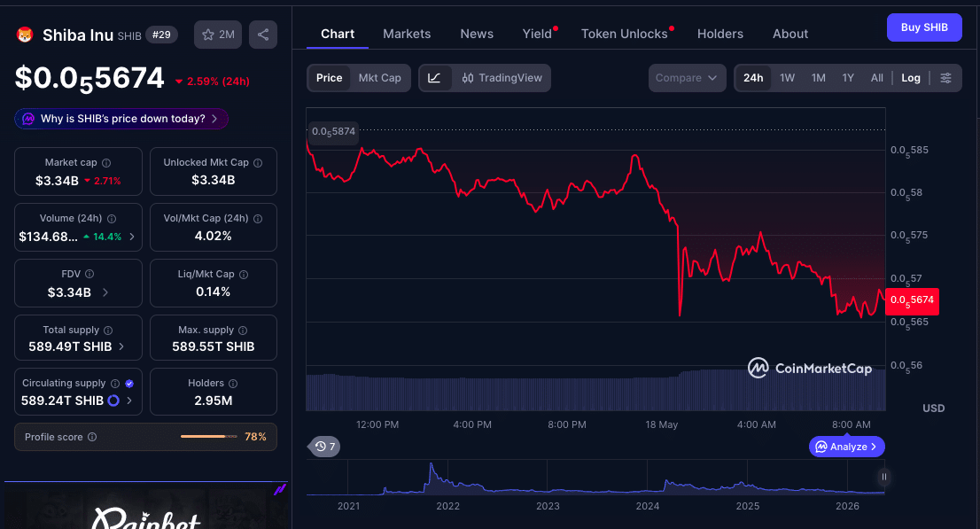This screenshot has width=980, height=529.
Task: Expand Volume (24h) details chevron
Action: pyautogui.click(x=132, y=237)
